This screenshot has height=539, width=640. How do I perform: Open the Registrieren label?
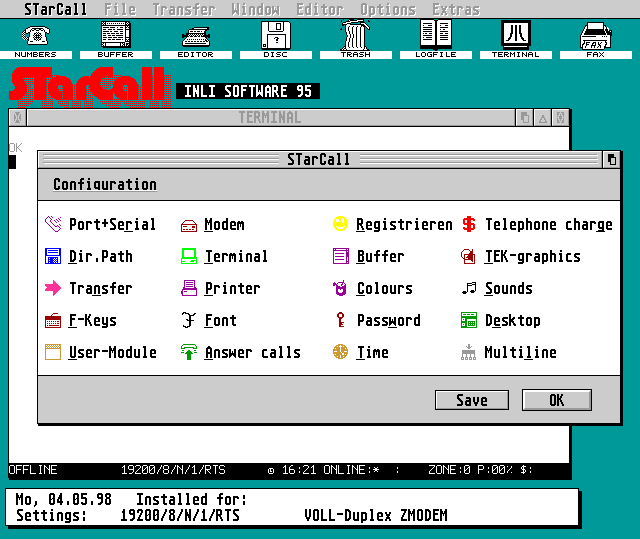(404, 224)
